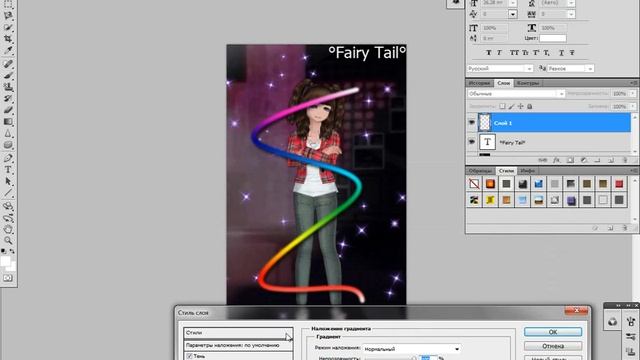The image size is (640, 360).
Task: Toggle visibility of °Fairy Tail° text layer
Action: point(471,142)
